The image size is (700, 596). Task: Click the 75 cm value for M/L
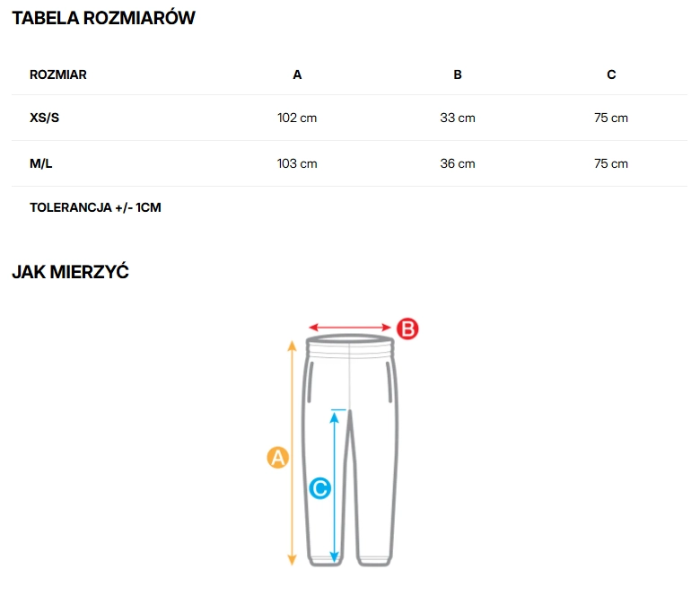(x=611, y=163)
